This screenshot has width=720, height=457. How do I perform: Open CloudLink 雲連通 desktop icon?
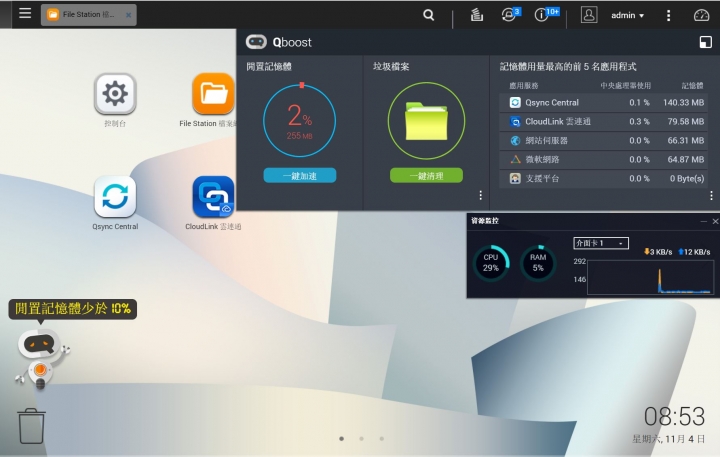[213, 197]
